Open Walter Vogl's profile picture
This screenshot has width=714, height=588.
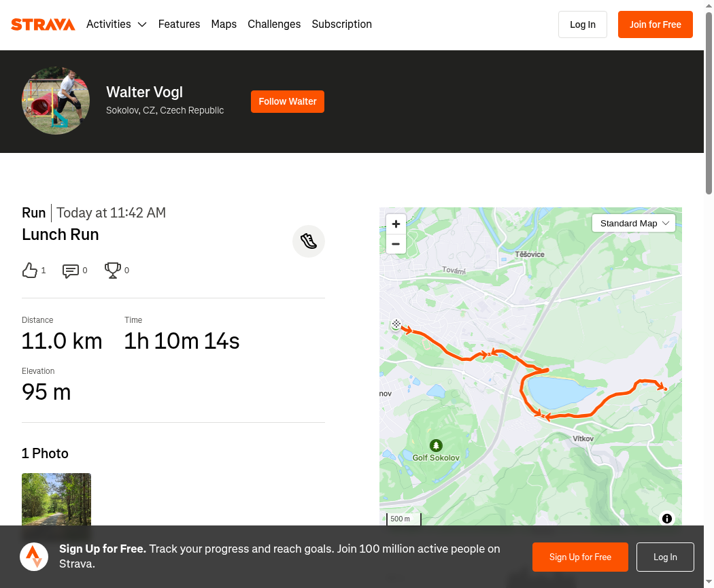point(56,101)
